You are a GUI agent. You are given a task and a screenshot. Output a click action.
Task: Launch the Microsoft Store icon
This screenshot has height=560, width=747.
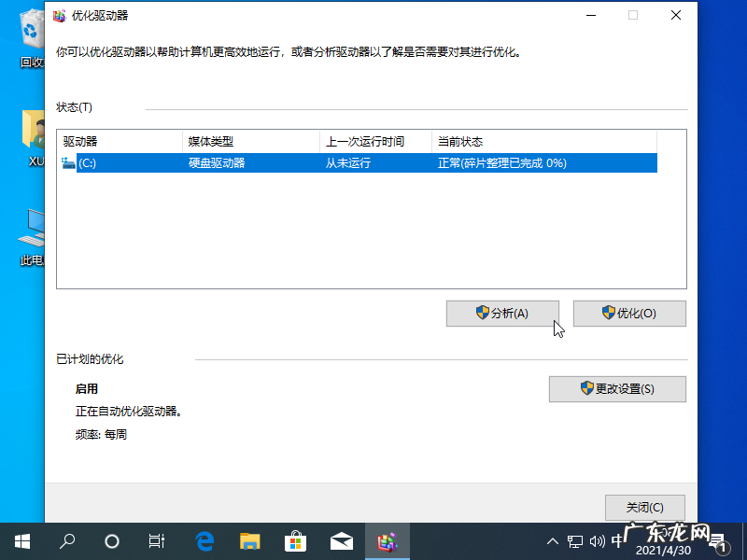295,540
